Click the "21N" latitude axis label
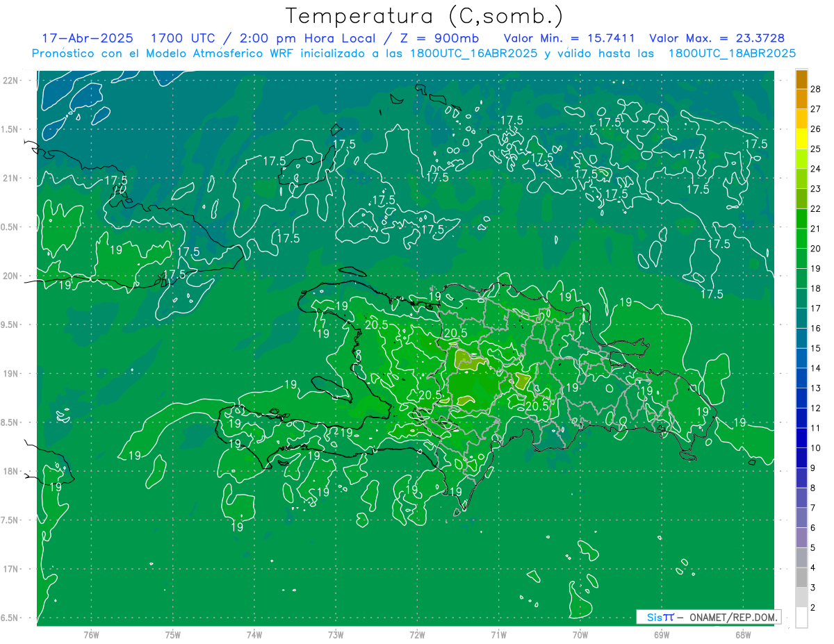Viewport: 834px width, 644px height. [10, 178]
